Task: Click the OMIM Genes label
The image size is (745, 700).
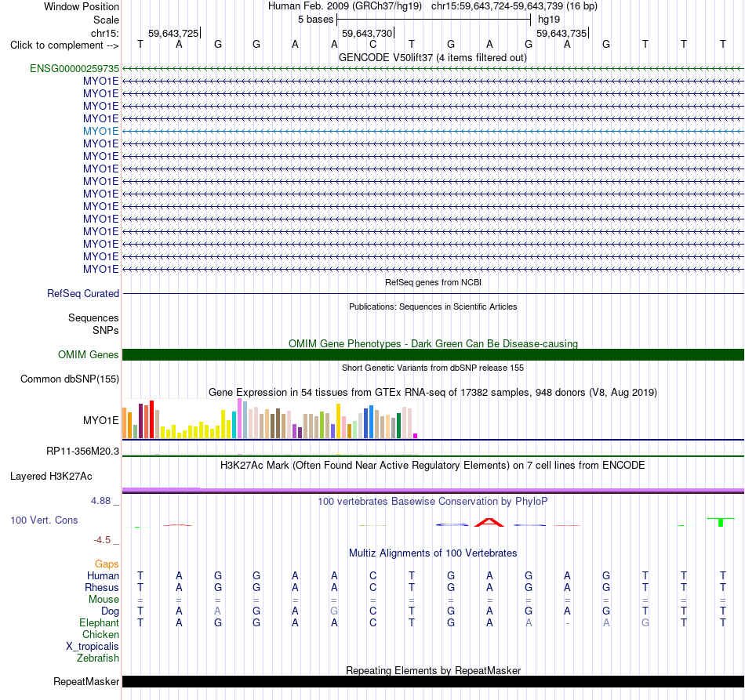Action: (x=89, y=355)
